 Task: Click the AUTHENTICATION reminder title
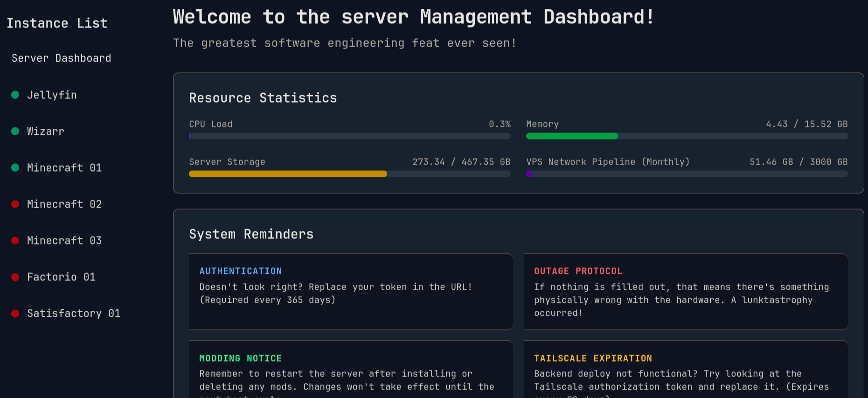coord(241,271)
